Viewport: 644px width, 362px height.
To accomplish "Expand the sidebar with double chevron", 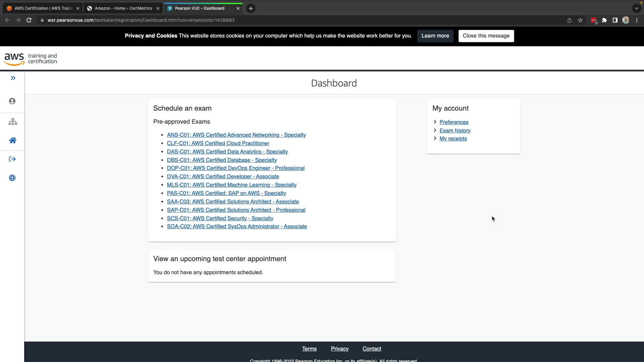I will pyautogui.click(x=13, y=78).
